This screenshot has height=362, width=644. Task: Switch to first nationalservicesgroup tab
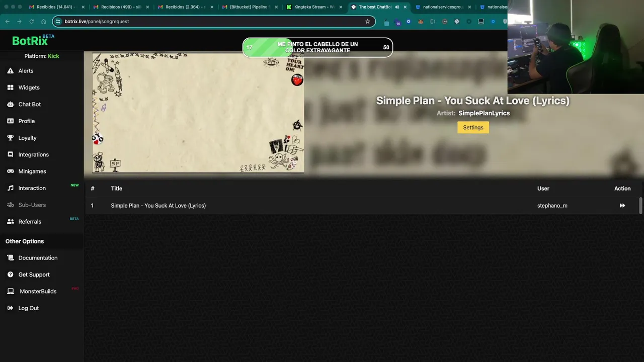(442, 7)
